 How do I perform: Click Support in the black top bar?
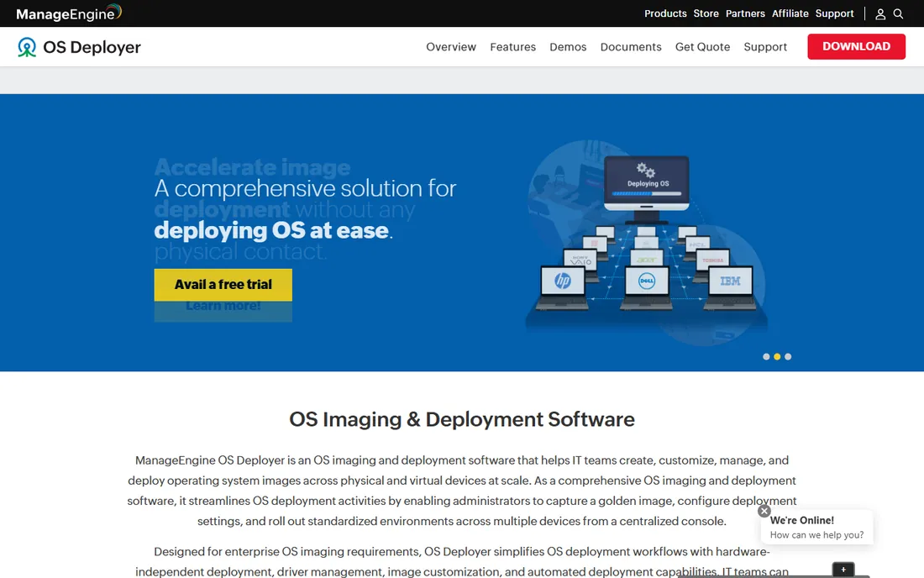(834, 13)
